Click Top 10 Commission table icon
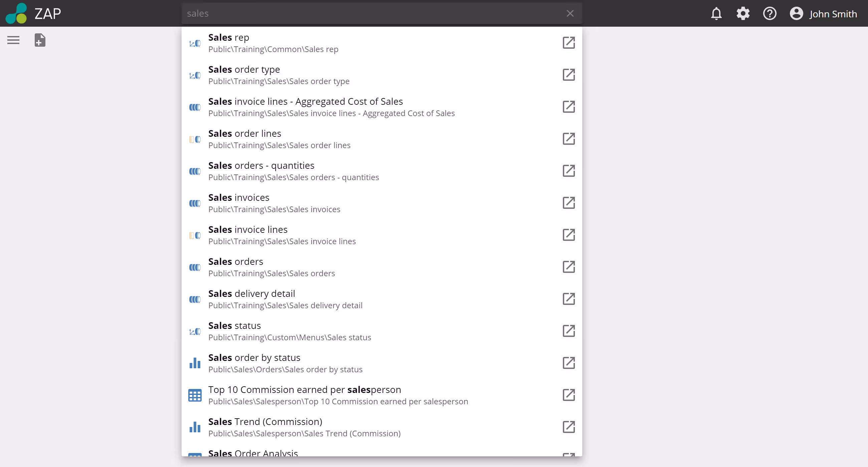This screenshot has height=467, width=868. click(x=195, y=395)
